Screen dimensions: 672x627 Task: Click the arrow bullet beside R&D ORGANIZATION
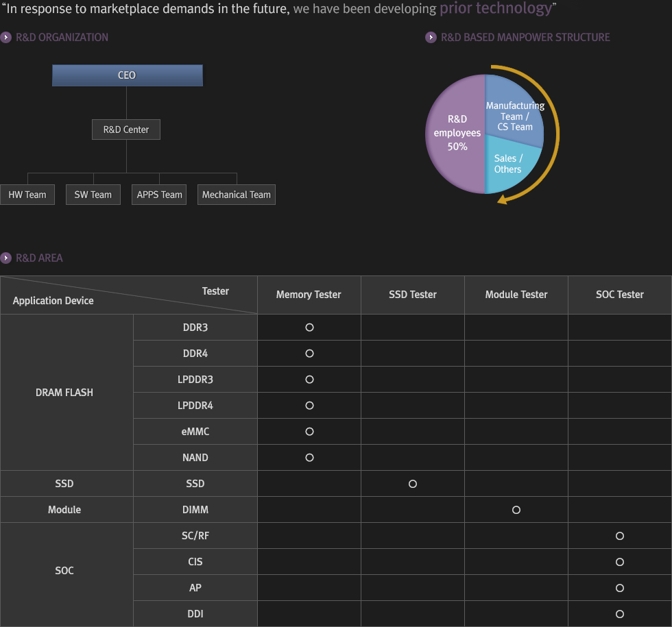[x=5, y=37]
